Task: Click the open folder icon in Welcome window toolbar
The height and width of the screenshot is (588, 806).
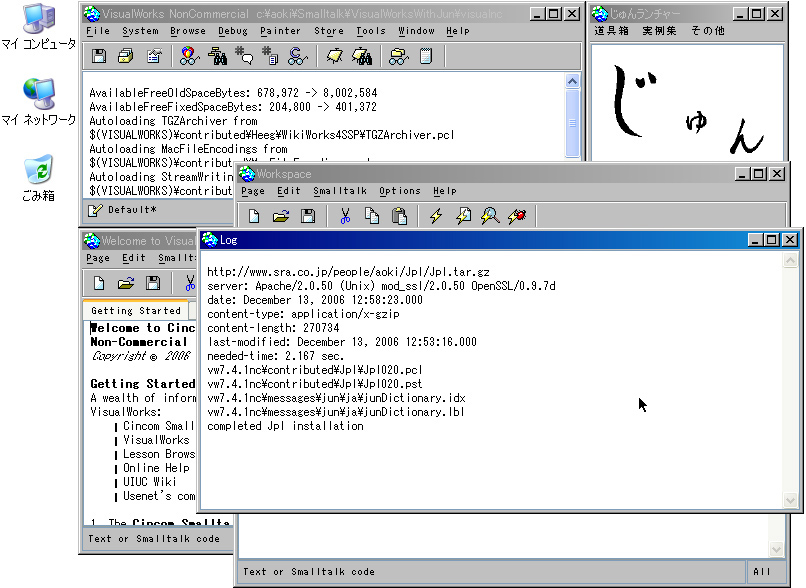Action: pyautogui.click(x=126, y=283)
